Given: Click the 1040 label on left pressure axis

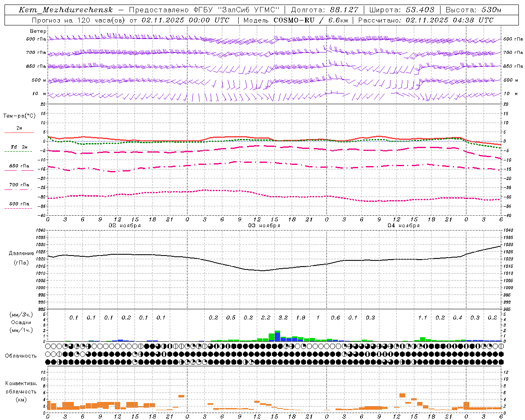Looking at the screenshot, I should tap(41, 231).
